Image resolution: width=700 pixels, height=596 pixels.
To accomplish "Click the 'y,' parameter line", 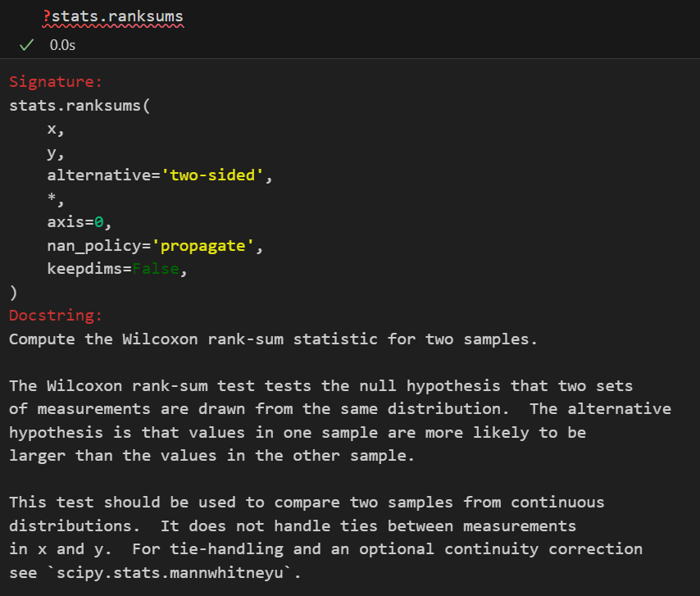I will coord(56,153).
